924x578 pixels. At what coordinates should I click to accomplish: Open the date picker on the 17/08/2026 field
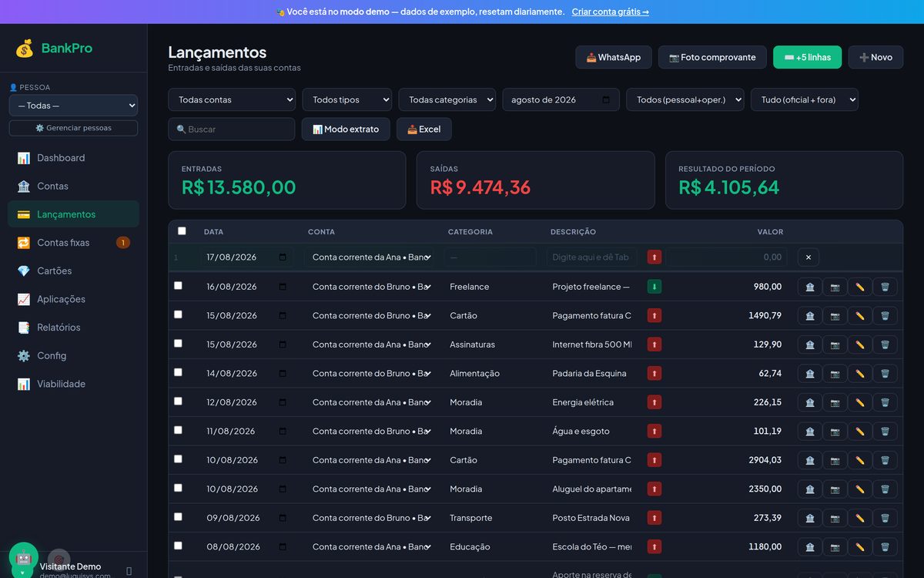(283, 257)
